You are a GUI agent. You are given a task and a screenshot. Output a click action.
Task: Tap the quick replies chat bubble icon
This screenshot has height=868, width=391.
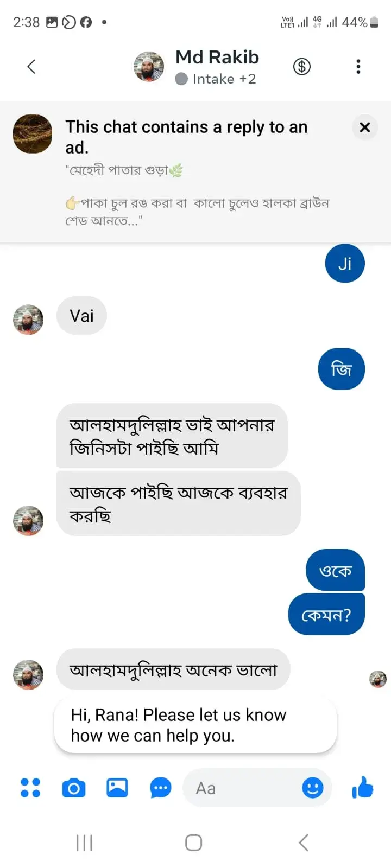pyautogui.click(x=160, y=788)
